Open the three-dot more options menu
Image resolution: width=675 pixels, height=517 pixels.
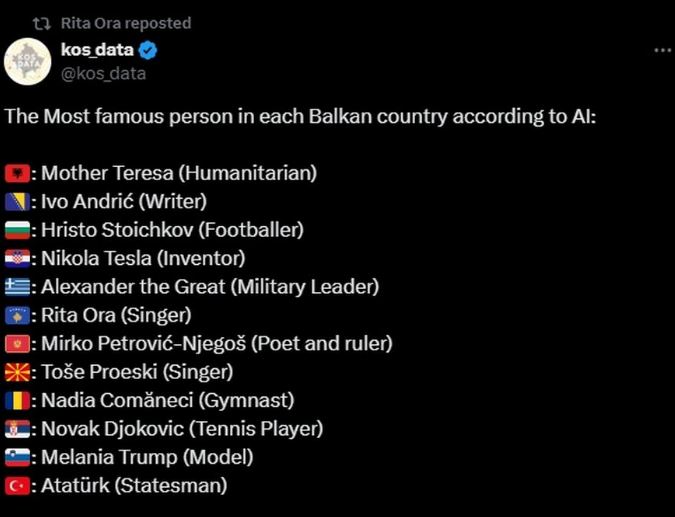(663, 50)
